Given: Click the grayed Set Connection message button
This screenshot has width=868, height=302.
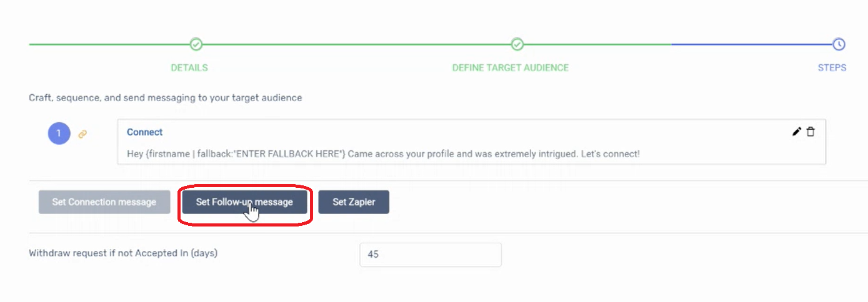Looking at the screenshot, I should (104, 202).
